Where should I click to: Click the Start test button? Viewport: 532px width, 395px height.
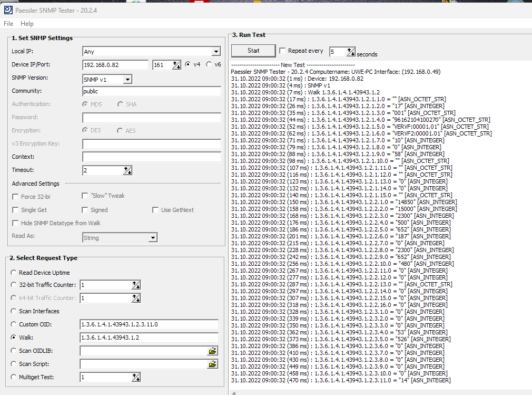[253, 51]
